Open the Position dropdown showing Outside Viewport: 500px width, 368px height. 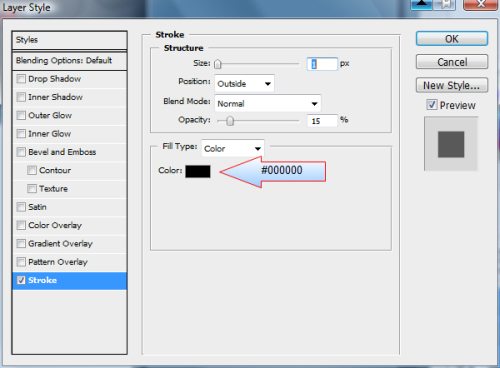click(244, 83)
